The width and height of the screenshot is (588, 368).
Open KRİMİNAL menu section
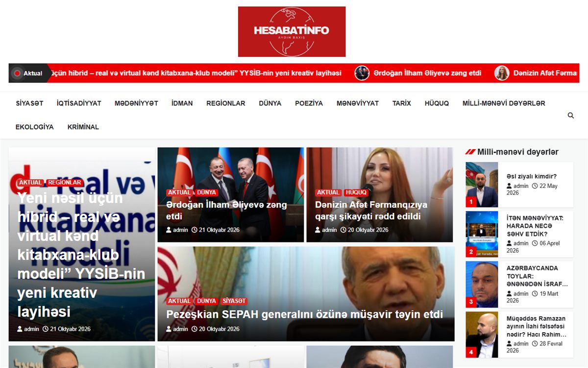(83, 127)
